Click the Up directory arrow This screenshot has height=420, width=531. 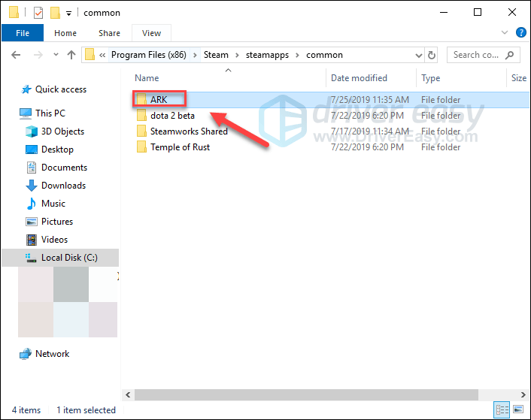(x=71, y=55)
